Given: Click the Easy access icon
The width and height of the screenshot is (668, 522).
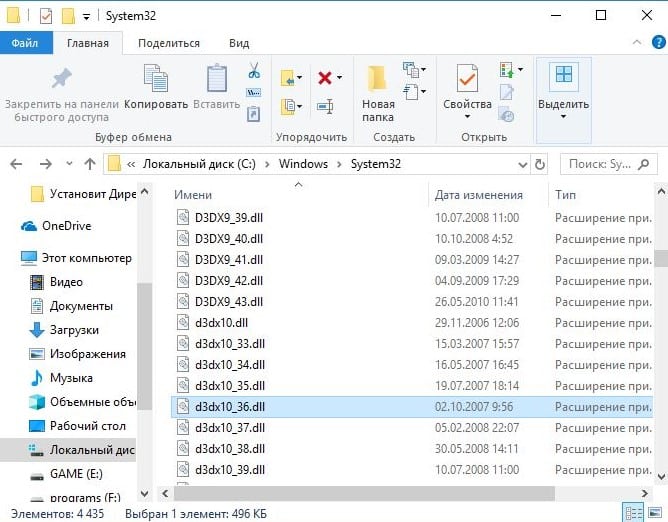Looking at the screenshot, I should [x=411, y=92].
